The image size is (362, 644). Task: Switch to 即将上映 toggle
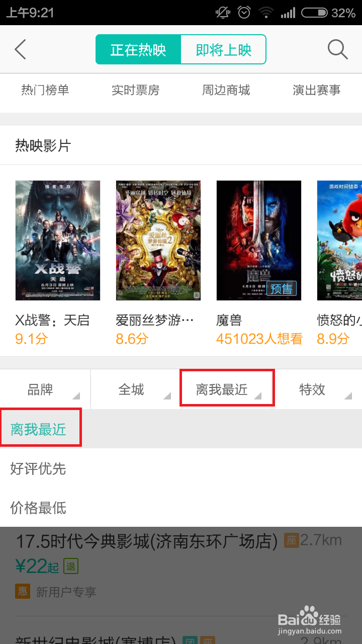[223, 49]
